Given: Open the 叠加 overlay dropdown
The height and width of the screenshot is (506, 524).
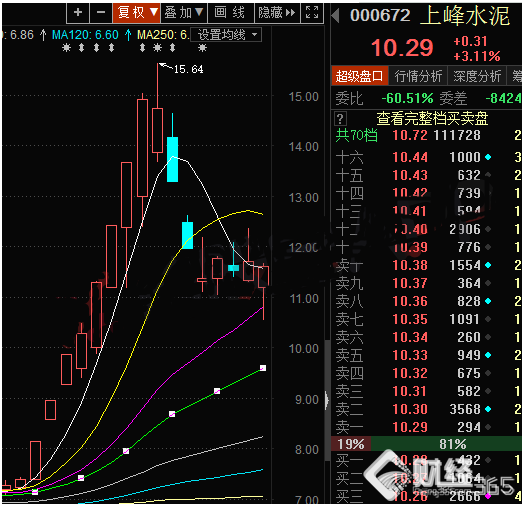Looking at the screenshot, I should 184,13.
